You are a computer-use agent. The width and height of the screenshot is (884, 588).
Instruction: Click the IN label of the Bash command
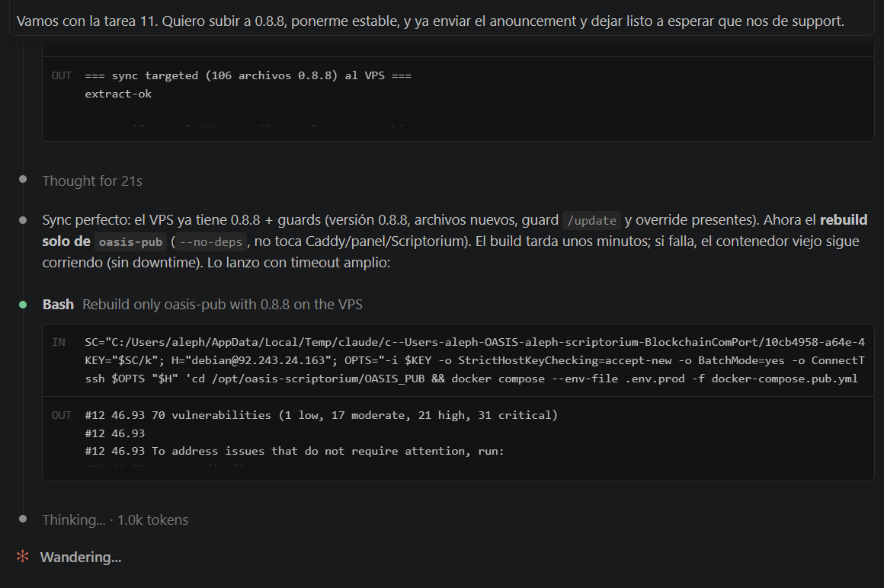tap(59, 342)
